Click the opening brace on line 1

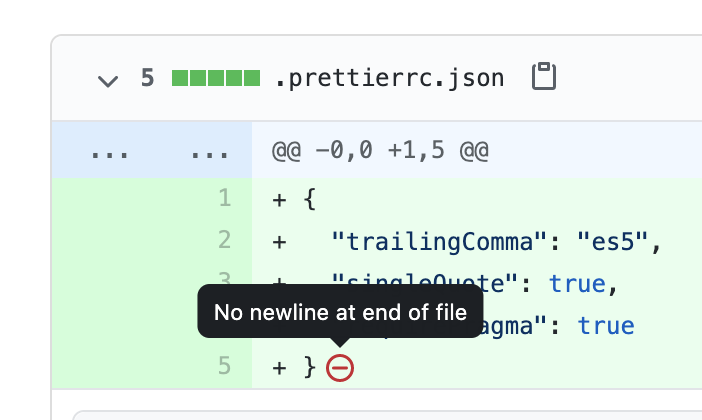click(x=309, y=199)
